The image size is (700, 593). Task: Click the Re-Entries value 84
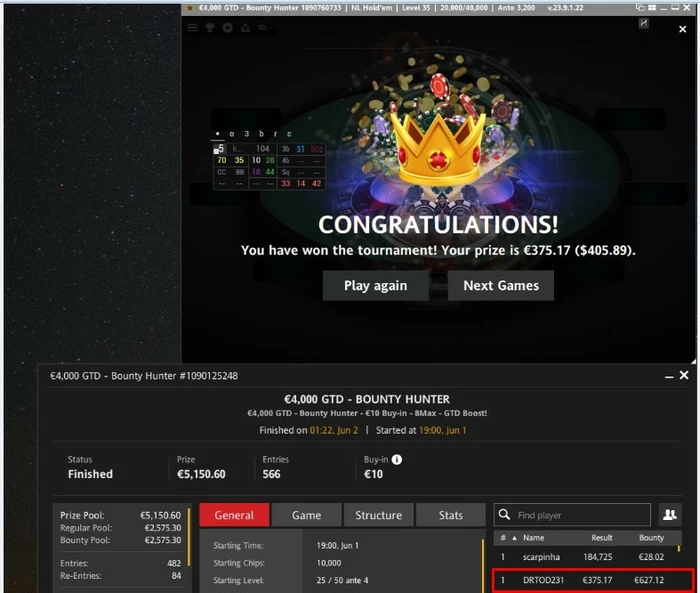click(176, 576)
